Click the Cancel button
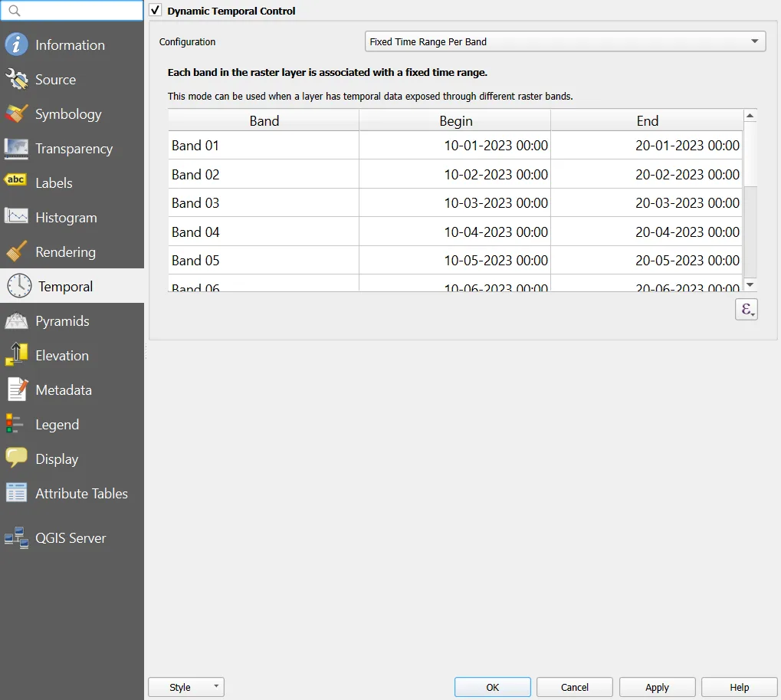 (575, 687)
